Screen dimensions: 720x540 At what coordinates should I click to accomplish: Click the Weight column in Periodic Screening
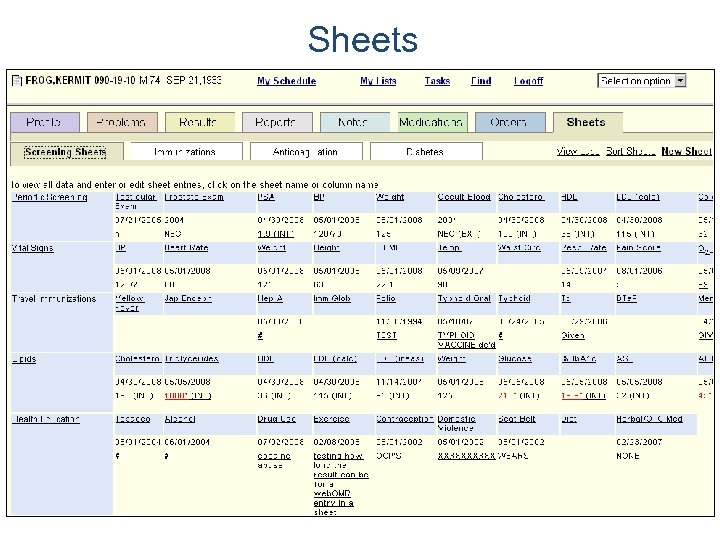click(x=390, y=197)
